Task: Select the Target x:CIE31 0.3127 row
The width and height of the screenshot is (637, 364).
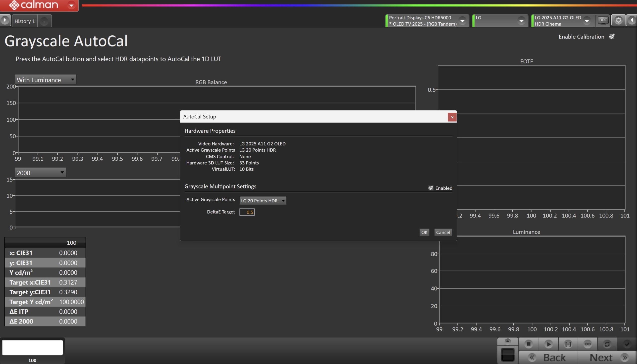Action: coord(45,282)
